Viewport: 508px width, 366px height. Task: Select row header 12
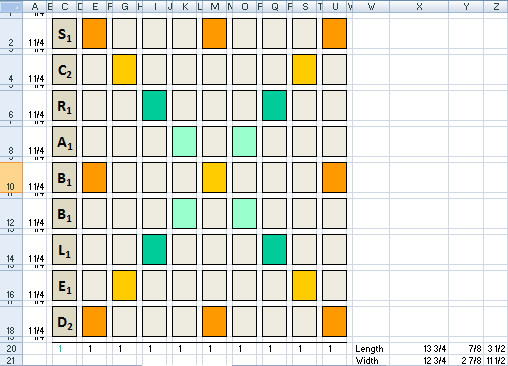click(11, 213)
